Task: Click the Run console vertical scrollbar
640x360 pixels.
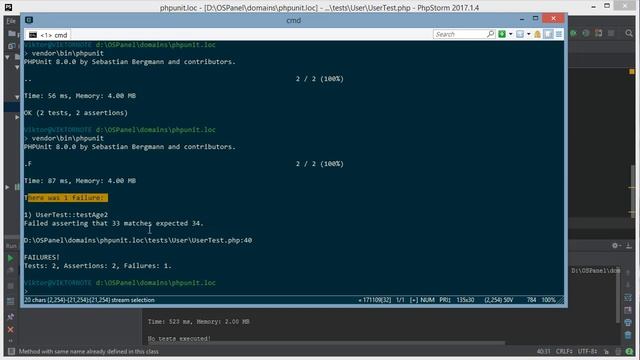Action: (619, 295)
